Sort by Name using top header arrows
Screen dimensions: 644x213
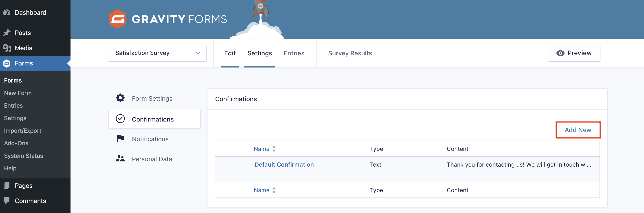(x=274, y=149)
